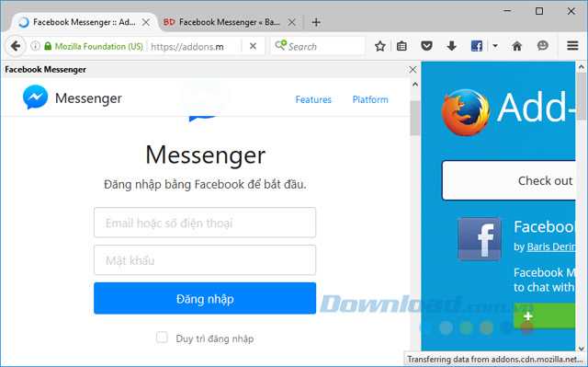The width and height of the screenshot is (588, 367).
Task: Click the Messenger sidebar scrollbar thumb
Action: pyautogui.click(x=414, y=118)
